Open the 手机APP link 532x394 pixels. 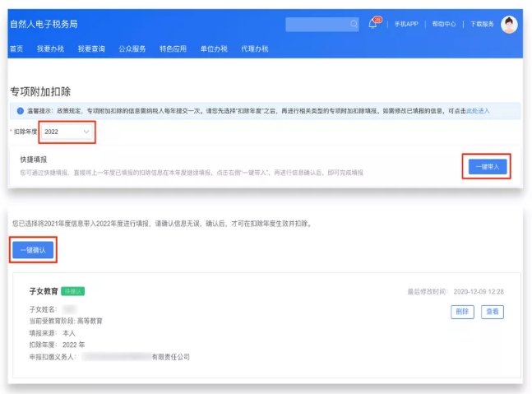tap(406, 24)
